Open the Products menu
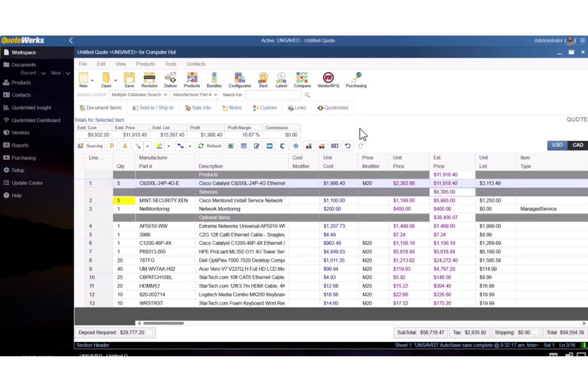The height and width of the screenshot is (392, 588). (145, 64)
